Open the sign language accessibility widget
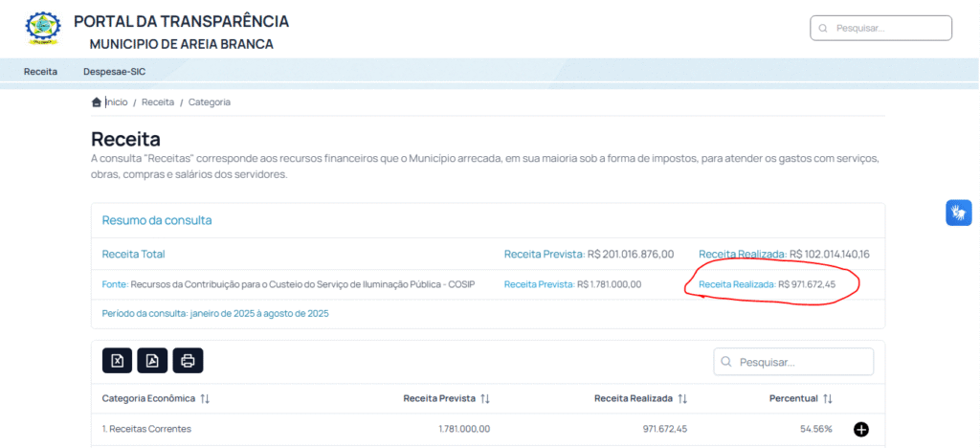 click(958, 213)
